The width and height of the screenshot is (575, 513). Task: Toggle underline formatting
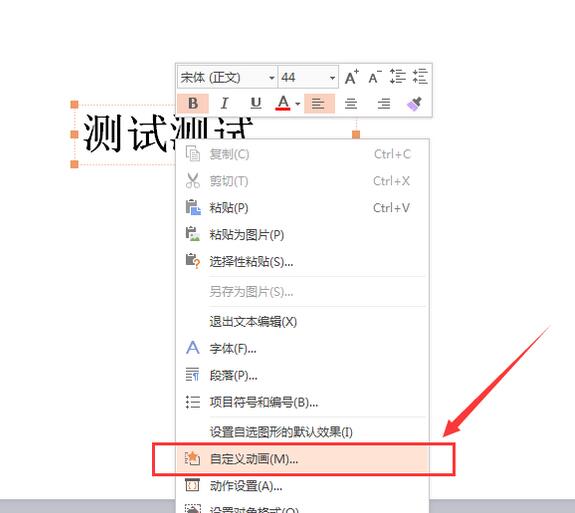click(256, 103)
